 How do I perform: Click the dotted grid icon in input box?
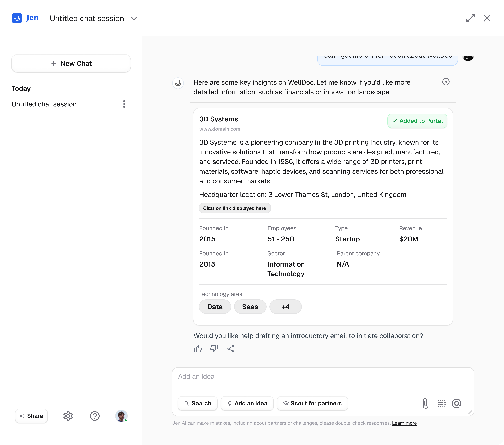click(x=441, y=403)
